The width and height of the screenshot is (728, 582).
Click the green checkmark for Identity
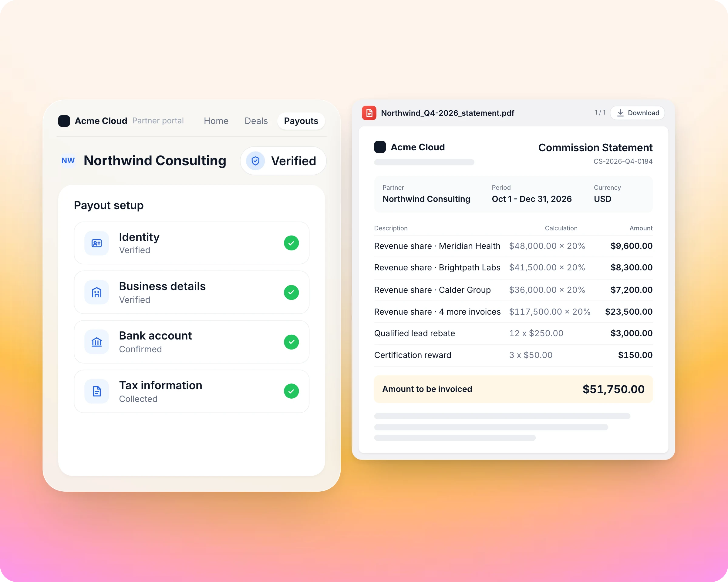pos(292,243)
